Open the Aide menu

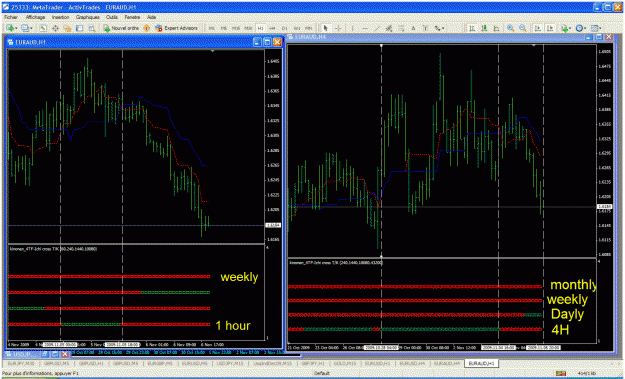point(151,17)
